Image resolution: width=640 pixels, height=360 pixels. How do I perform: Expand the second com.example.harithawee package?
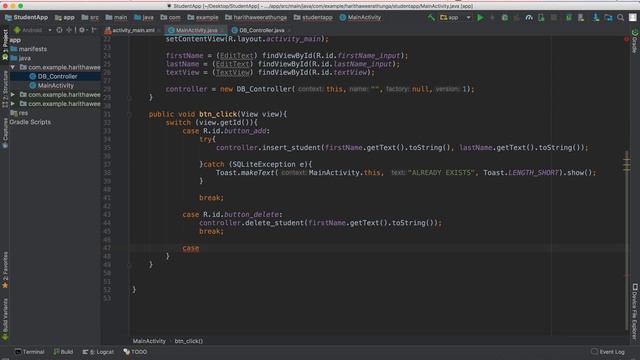pyautogui.click(x=13, y=94)
